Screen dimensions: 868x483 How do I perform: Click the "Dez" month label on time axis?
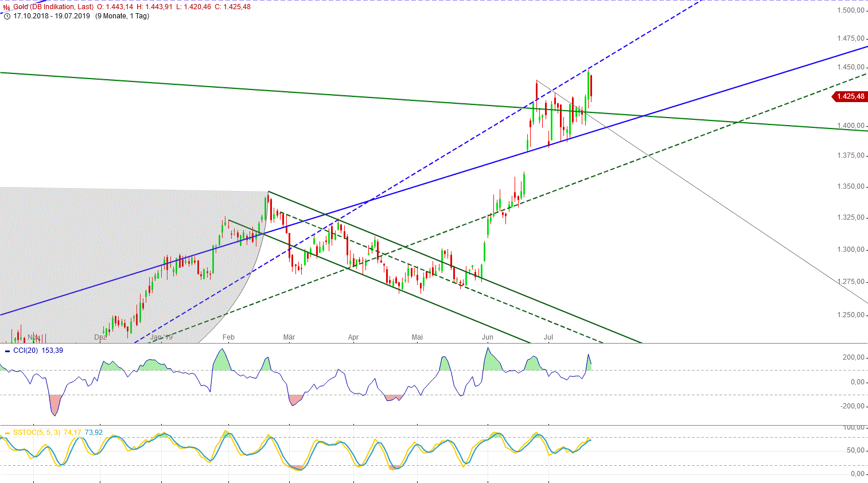click(100, 337)
